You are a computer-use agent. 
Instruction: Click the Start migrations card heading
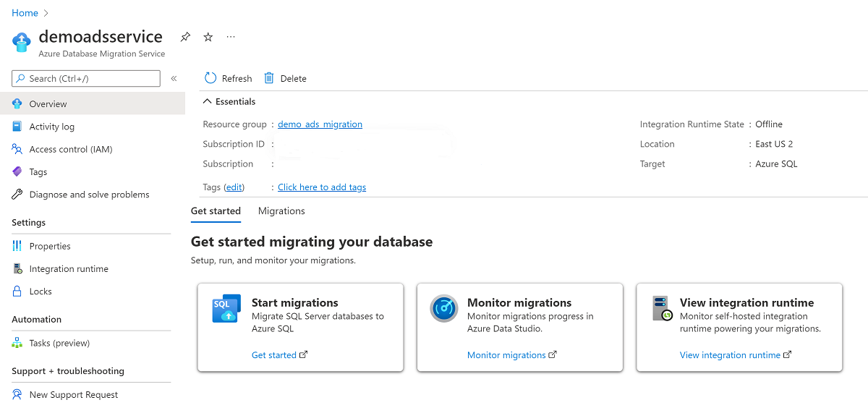(295, 302)
